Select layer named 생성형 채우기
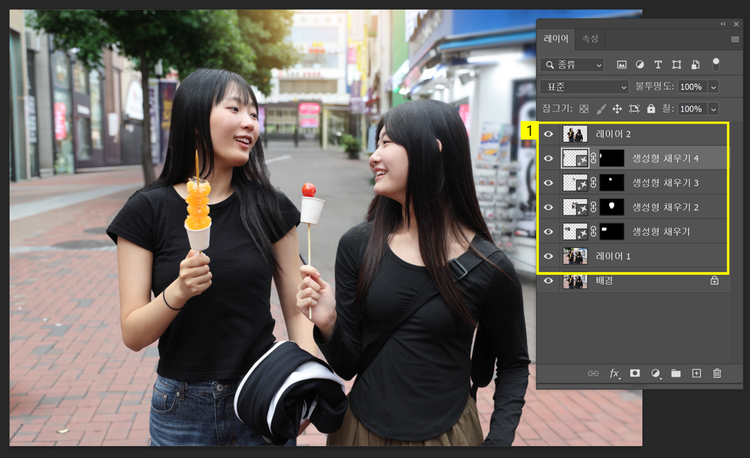Image resolution: width=750 pixels, height=458 pixels. pyautogui.click(x=661, y=231)
